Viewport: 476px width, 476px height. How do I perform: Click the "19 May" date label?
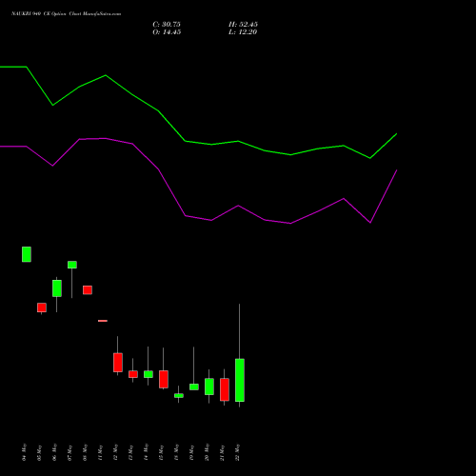pyautogui.click(x=192, y=452)
